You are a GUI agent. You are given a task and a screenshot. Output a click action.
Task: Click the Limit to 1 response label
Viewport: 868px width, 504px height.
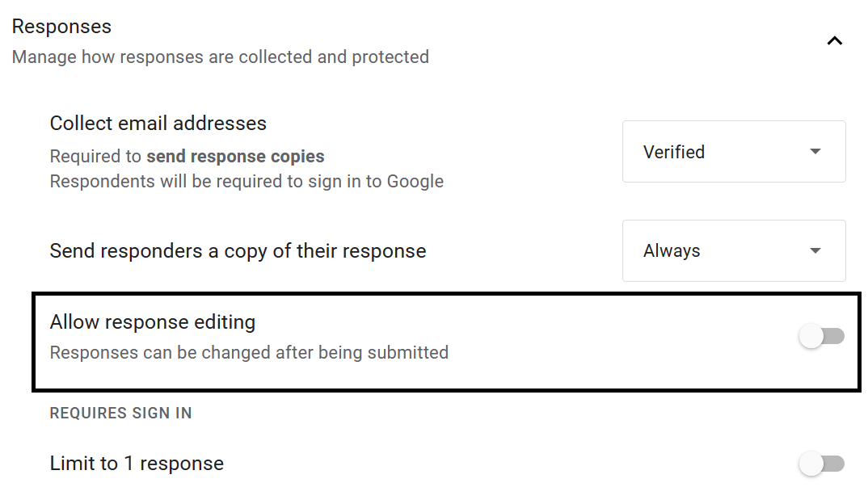click(137, 464)
